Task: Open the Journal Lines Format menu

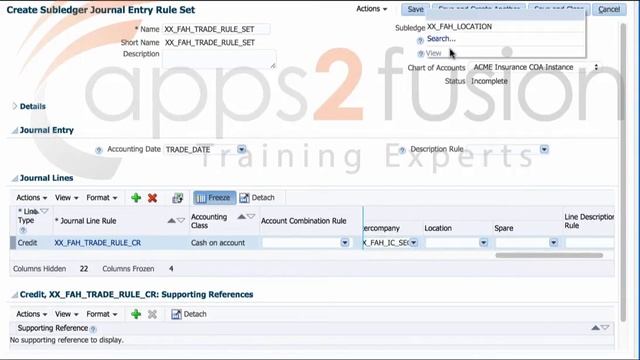Action: point(102,198)
